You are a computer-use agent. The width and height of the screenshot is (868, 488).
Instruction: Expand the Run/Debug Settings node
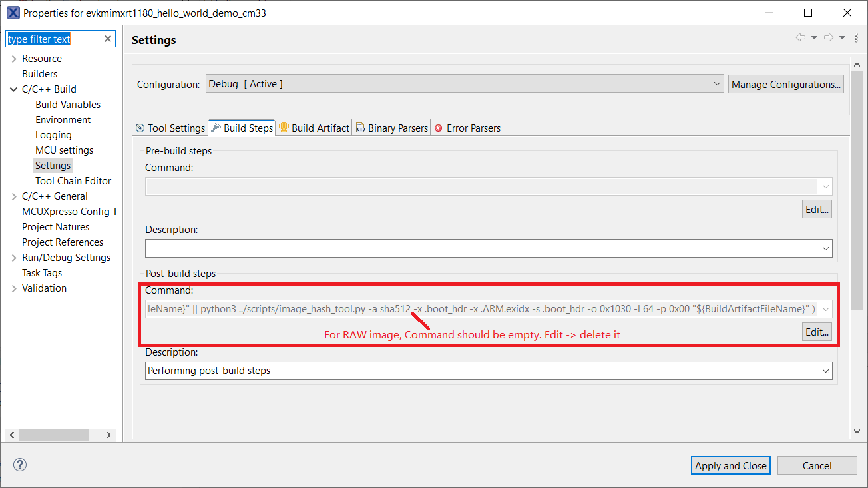pyautogui.click(x=14, y=258)
